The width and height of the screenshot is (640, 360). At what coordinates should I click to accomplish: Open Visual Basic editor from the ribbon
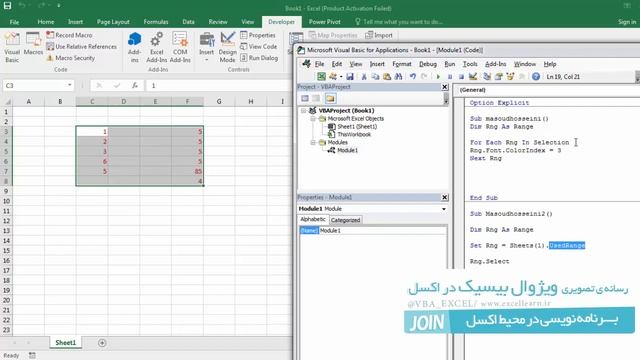(12, 47)
